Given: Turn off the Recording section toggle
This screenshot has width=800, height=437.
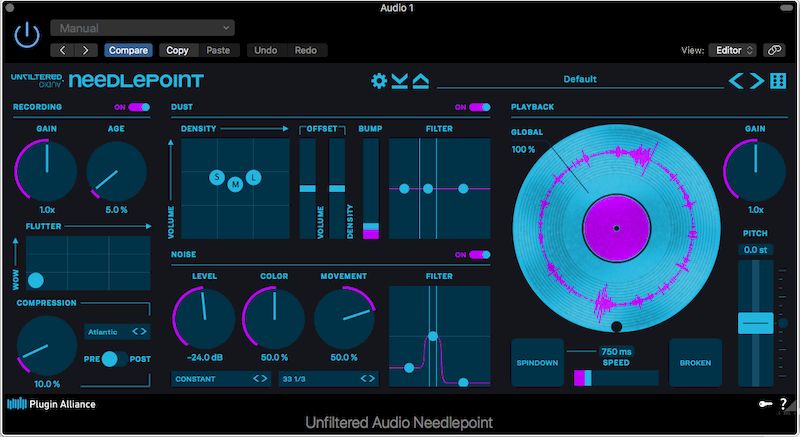Looking at the screenshot, I should click(x=139, y=107).
